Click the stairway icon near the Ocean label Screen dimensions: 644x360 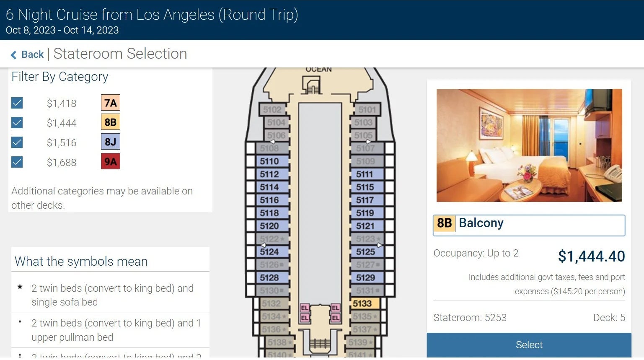click(x=312, y=86)
